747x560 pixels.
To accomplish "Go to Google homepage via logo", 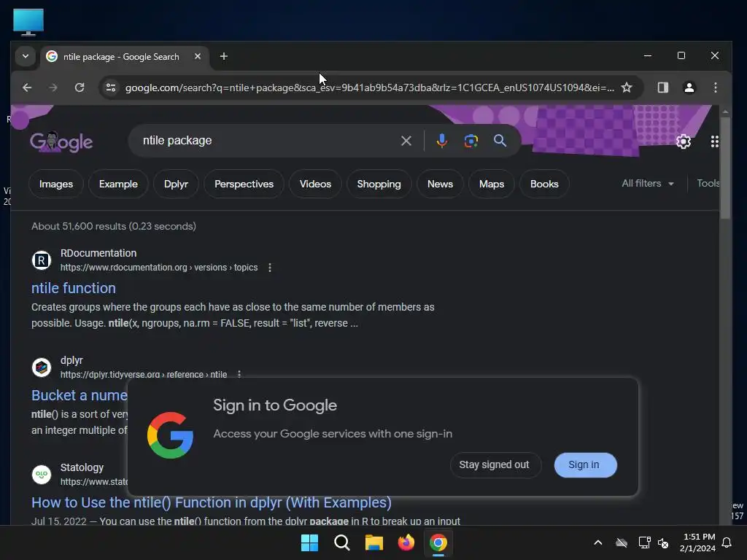I will (x=61, y=141).
